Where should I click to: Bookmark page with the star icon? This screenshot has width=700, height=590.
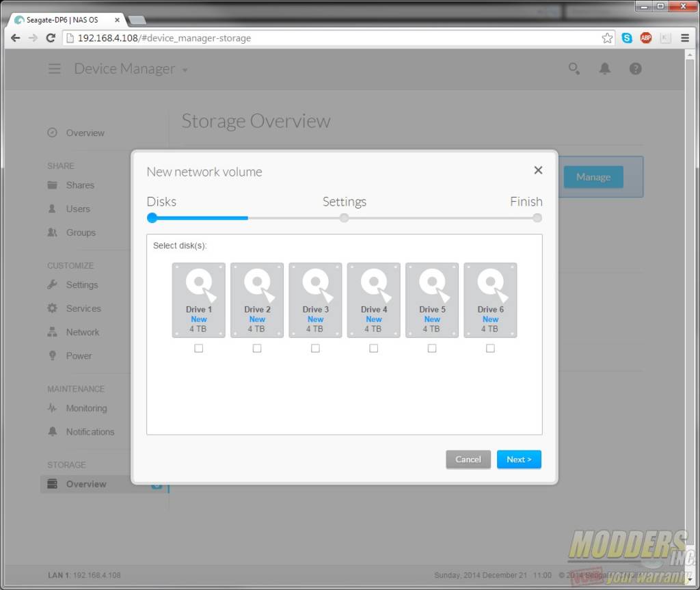click(607, 38)
